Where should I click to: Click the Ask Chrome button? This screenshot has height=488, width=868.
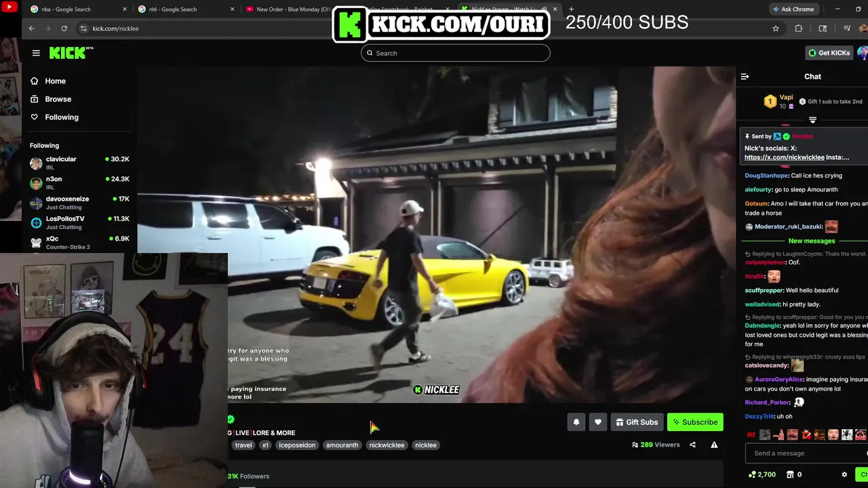pyautogui.click(x=793, y=9)
